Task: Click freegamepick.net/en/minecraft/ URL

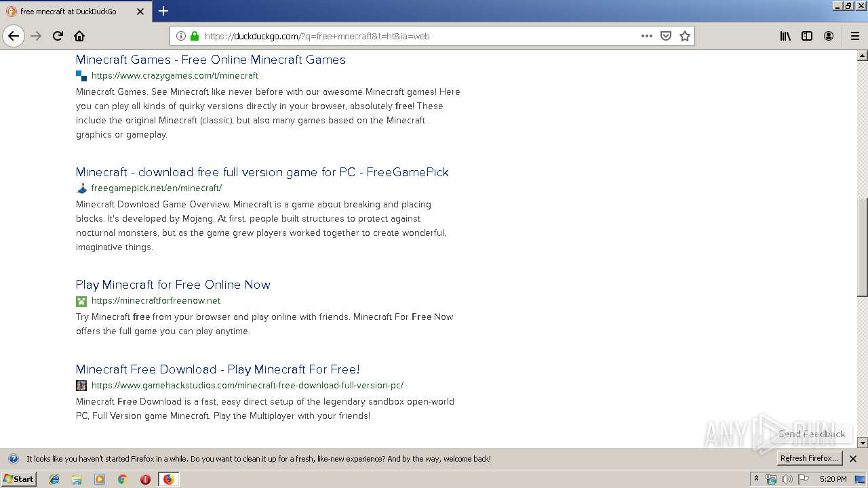Action: pos(157,188)
